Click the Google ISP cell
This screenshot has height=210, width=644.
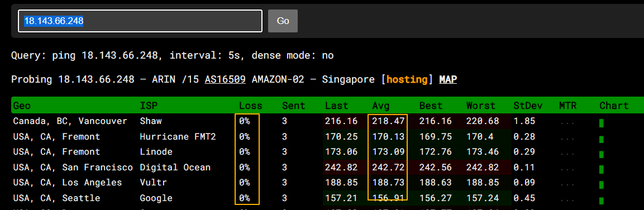pyautogui.click(x=156, y=198)
